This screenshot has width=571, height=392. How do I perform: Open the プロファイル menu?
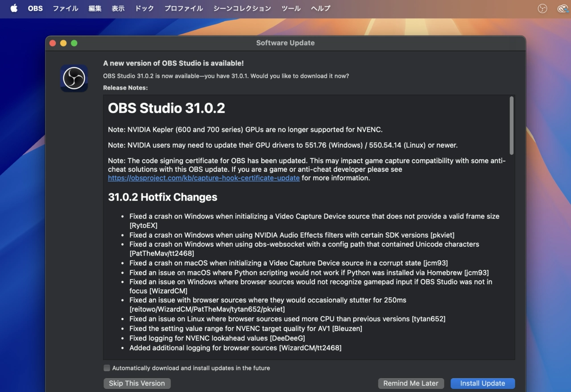(184, 8)
